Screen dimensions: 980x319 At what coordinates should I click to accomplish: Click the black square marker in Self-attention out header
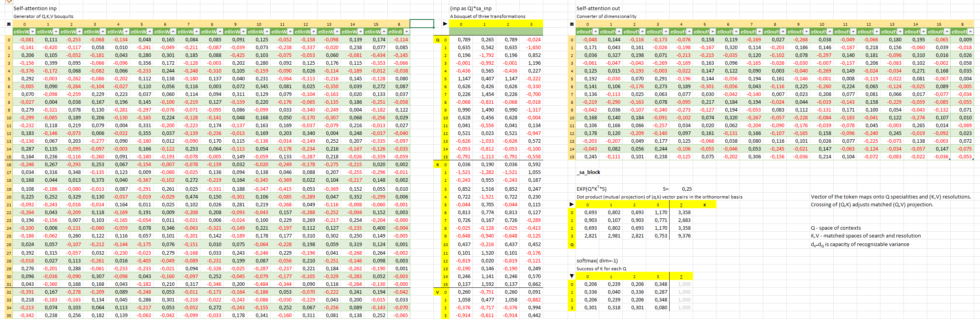click(572, 24)
